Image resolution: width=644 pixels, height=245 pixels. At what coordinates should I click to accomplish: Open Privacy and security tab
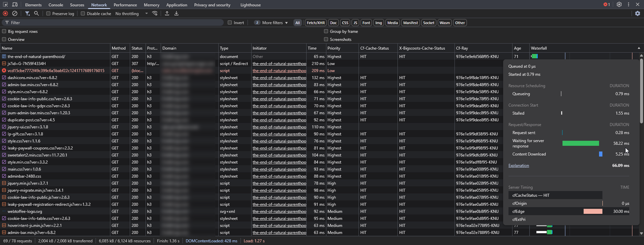[212, 5]
